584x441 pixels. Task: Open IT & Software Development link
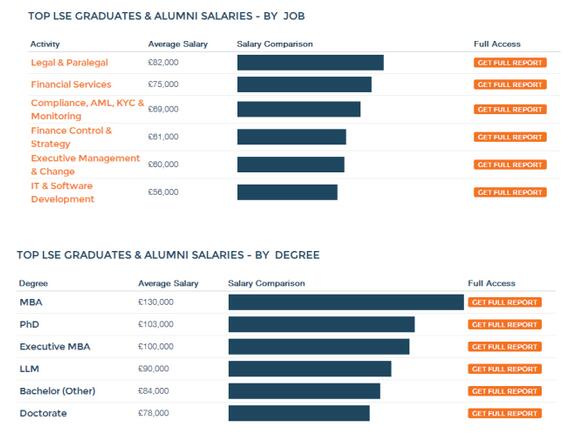(63, 192)
